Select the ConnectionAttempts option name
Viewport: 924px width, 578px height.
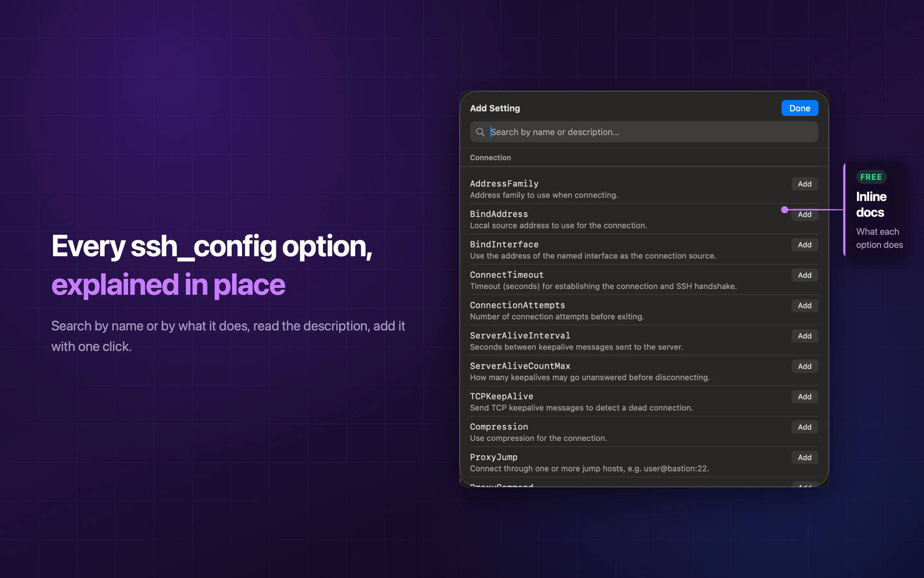pos(518,305)
